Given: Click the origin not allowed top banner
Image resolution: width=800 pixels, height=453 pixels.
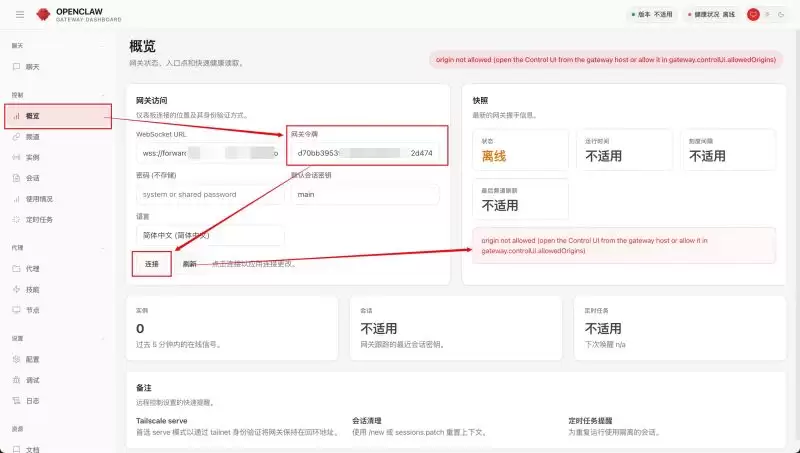Looking at the screenshot, I should [x=606, y=60].
